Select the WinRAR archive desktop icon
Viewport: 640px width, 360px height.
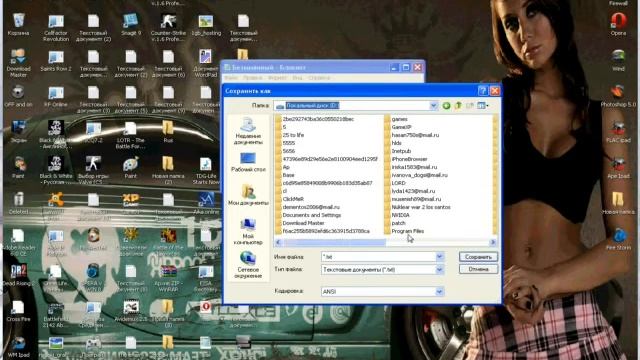point(168,278)
